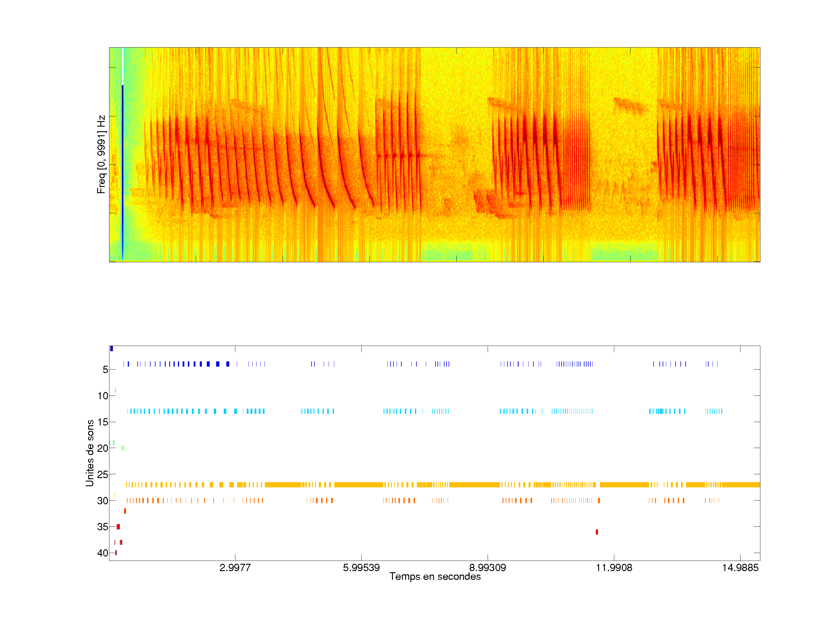Click the y-axis tick label 15
The width and height of the screenshot is (840, 630).
[103, 422]
